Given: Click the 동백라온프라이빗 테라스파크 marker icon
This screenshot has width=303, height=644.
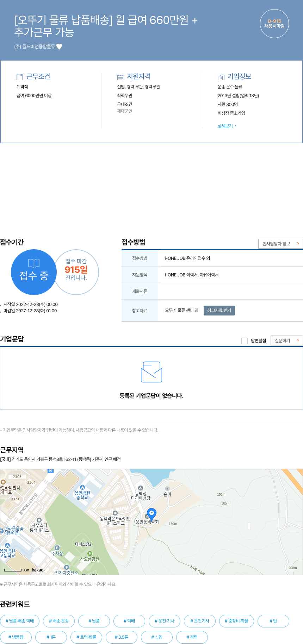Looking at the screenshot, I should [115, 513].
